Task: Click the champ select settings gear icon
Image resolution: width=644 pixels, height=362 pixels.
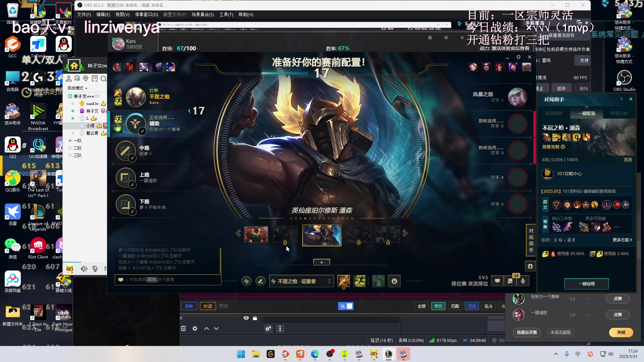Action: pos(519,57)
